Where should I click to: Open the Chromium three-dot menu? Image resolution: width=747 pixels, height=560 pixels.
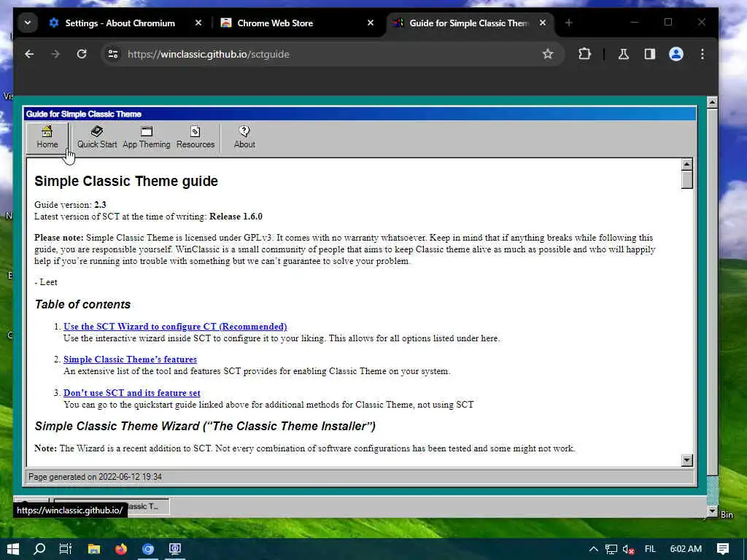[703, 54]
